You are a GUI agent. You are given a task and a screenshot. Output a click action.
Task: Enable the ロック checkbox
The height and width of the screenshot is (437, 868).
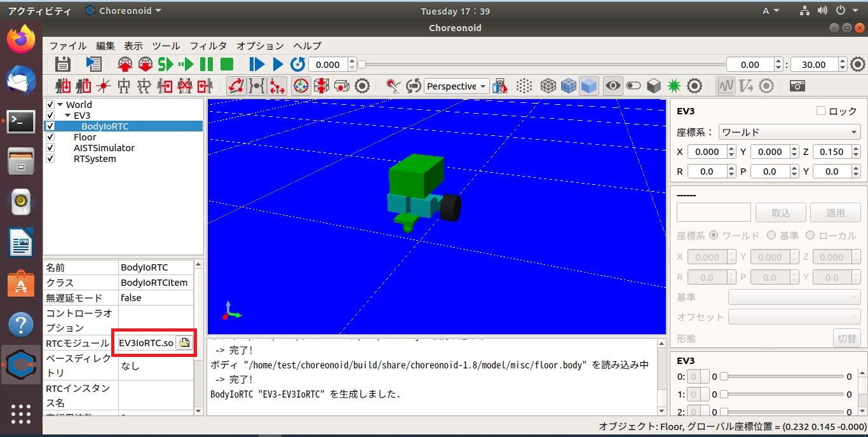(x=821, y=111)
